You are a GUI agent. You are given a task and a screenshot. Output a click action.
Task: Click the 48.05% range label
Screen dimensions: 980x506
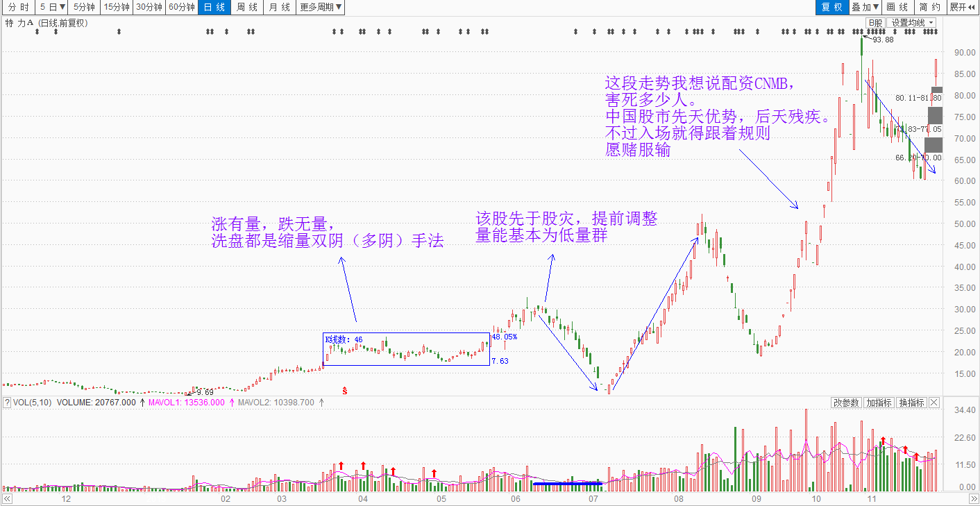tap(504, 337)
